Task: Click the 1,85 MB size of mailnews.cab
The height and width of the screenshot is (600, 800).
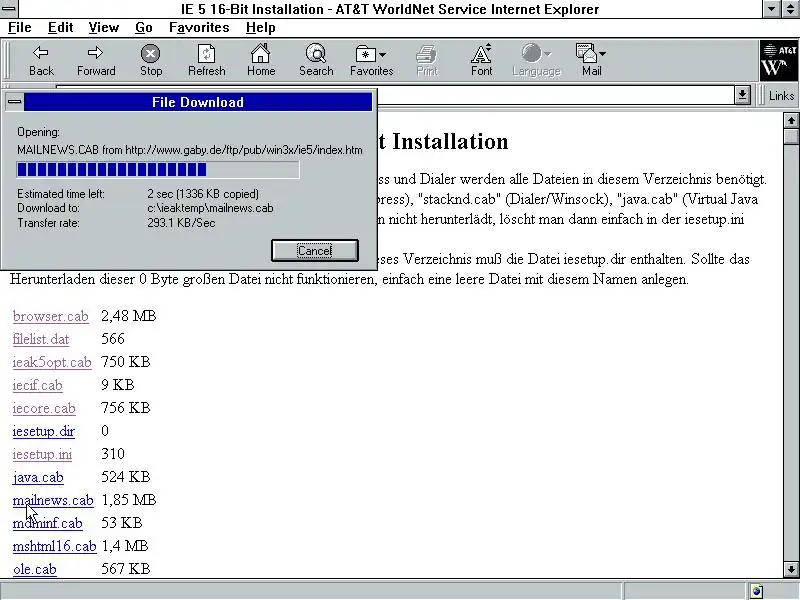Action: pos(129,500)
